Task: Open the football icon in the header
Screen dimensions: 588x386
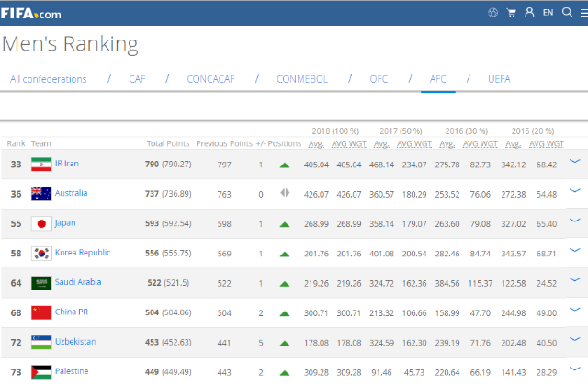Action: coord(492,13)
